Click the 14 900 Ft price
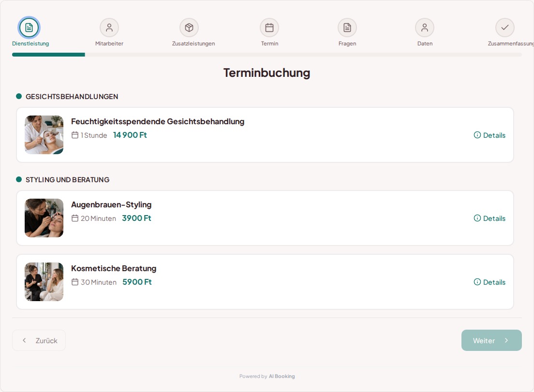Screen dimensions: 534x392 point(130,135)
